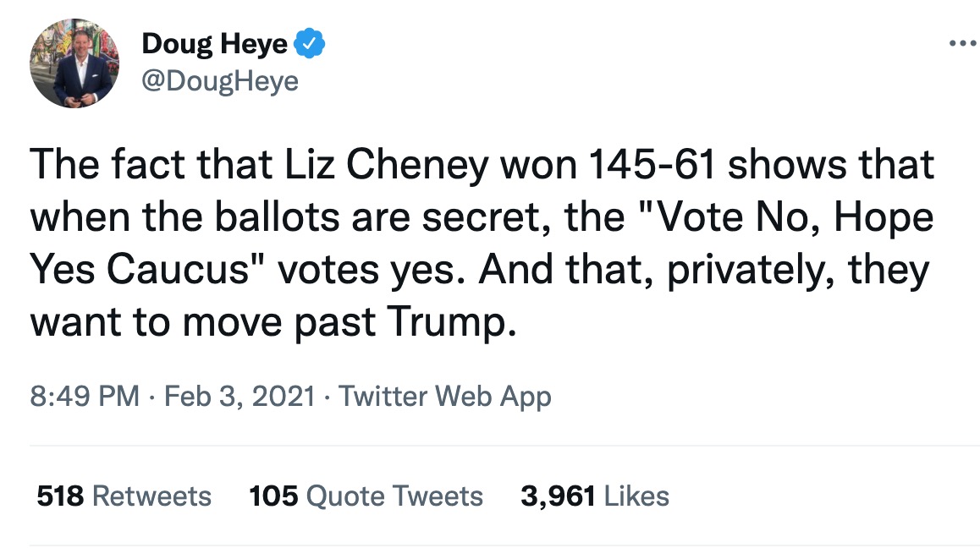
Task: Click the "145-61" tally in tweet
Action: [652, 165]
